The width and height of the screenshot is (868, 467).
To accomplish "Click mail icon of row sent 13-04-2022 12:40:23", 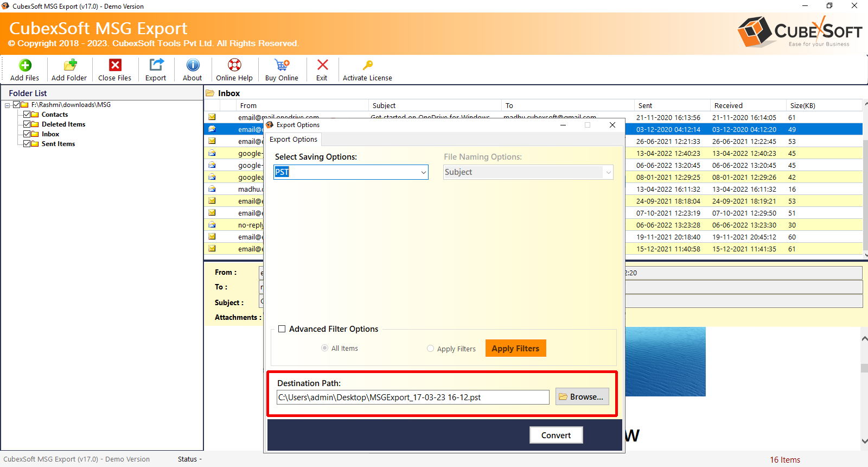I will click(x=212, y=153).
